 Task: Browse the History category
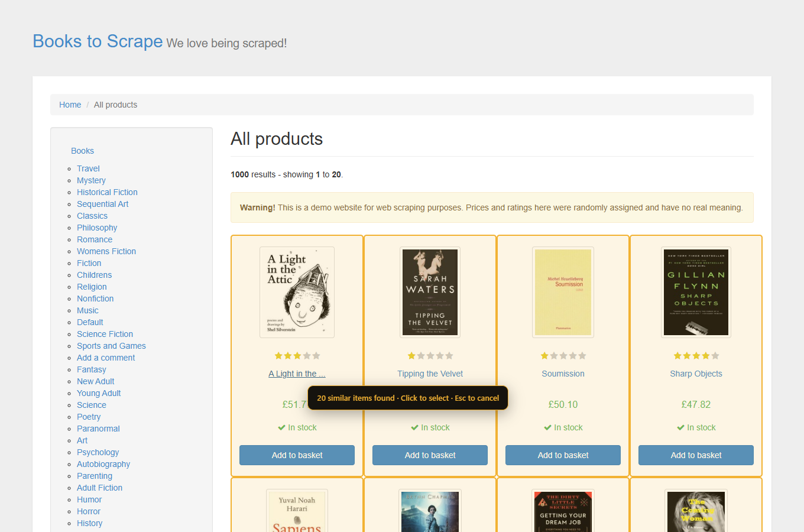click(89, 523)
